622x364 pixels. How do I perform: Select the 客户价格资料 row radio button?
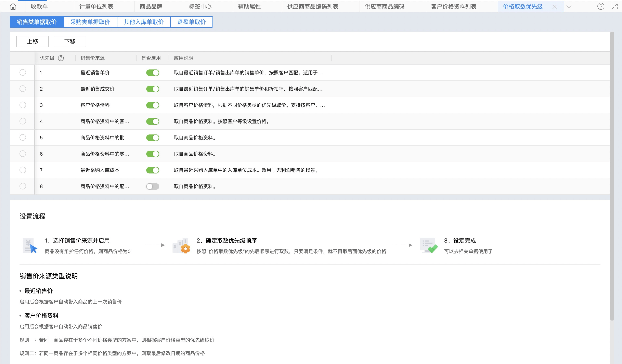(23, 105)
